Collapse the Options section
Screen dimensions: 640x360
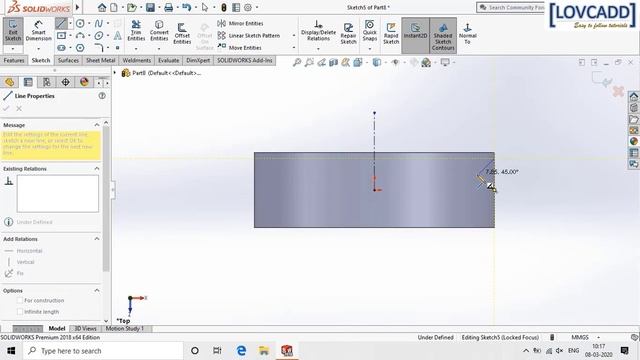(x=97, y=291)
